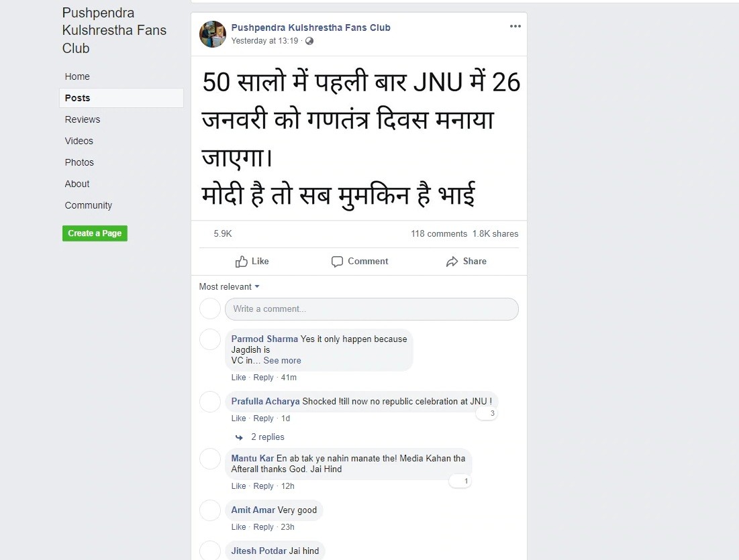Go to the Videos section
Image resolution: width=739 pixels, height=560 pixels.
tap(79, 141)
